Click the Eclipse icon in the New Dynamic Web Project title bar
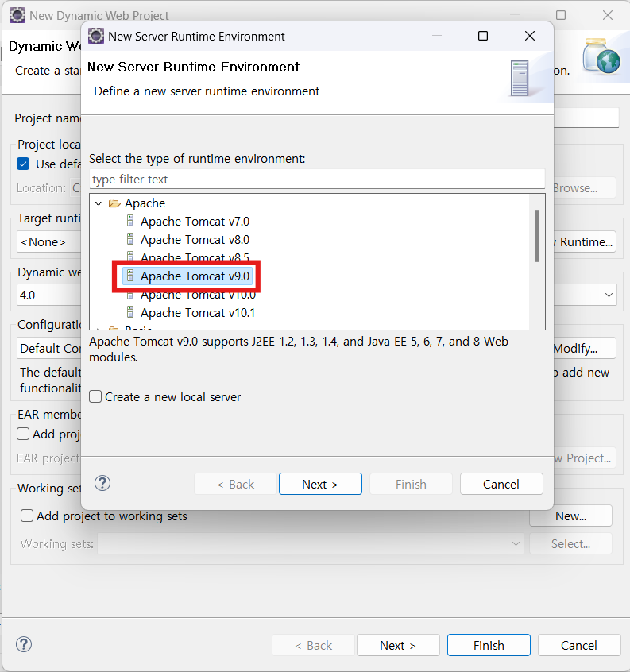The image size is (630, 672). pyautogui.click(x=17, y=15)
